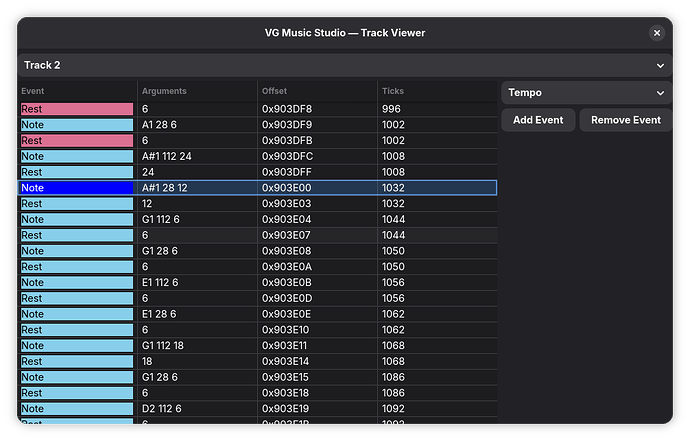Viewport: 690px width, 441px height.
Task: Click offset cell 0x903E04
Action: [x=286, y=220]
